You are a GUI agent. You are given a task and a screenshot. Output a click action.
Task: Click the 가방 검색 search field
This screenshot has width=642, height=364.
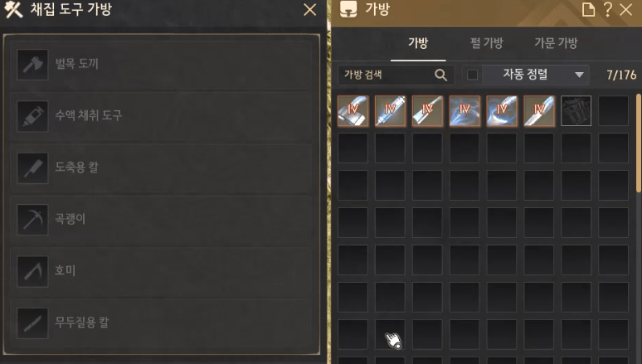[x=396, y=75]
